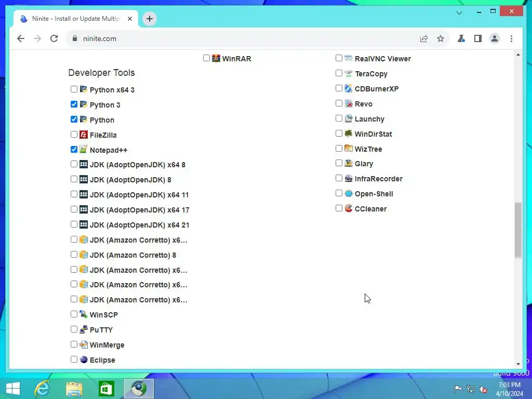The height and width of the screenshot is (399, 532).
Task: Open File Explorer from the taskbar
Action: 74,389
